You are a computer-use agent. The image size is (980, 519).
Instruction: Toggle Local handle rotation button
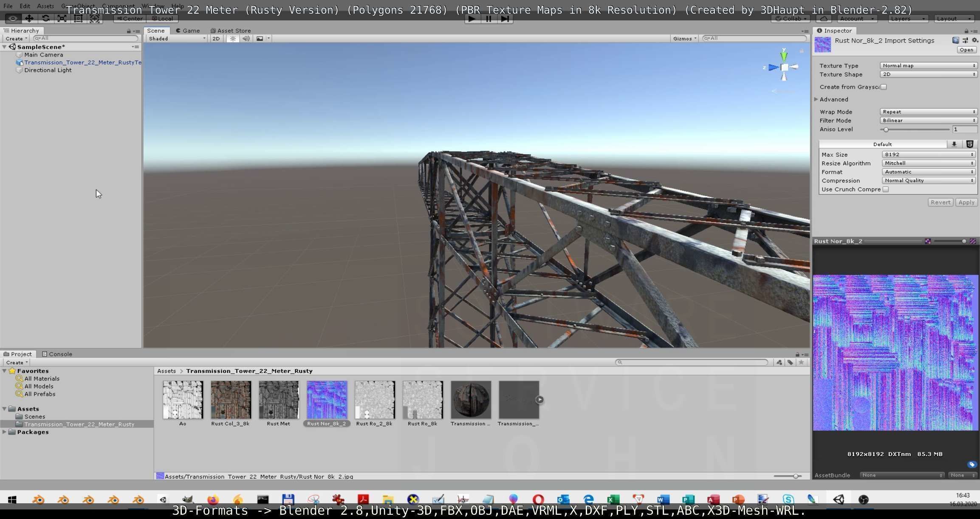162,19
